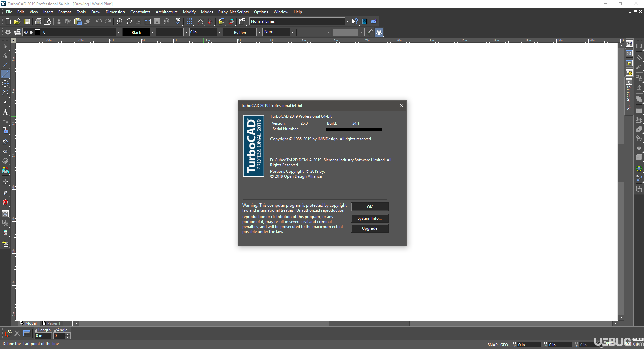Save the drawing with the floppy icon
Screen dimensions: 644x349
click(x=27, y=21)
